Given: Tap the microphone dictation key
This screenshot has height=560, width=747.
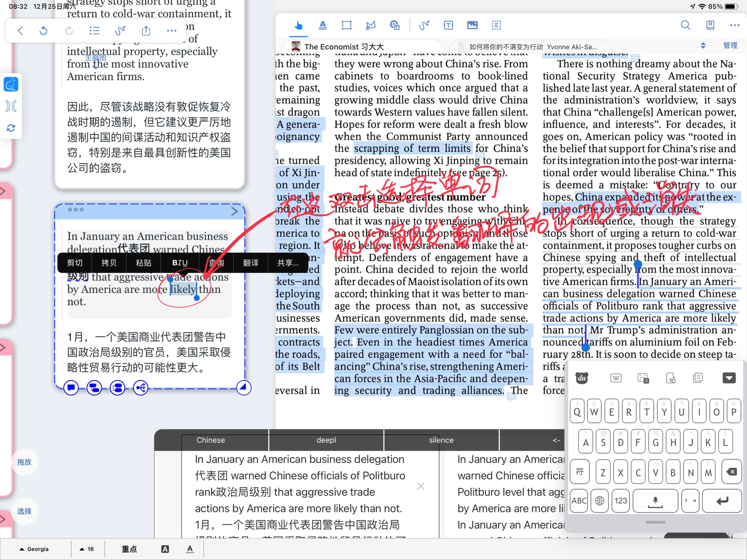Looking at the screenshot, I should point(655,501).
